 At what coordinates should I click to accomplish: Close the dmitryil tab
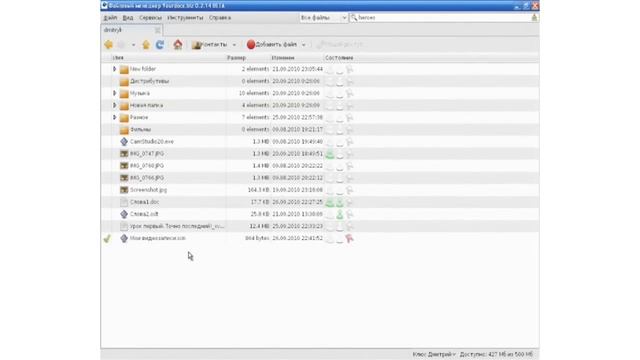pyautogui.click(x=158, y=30)
